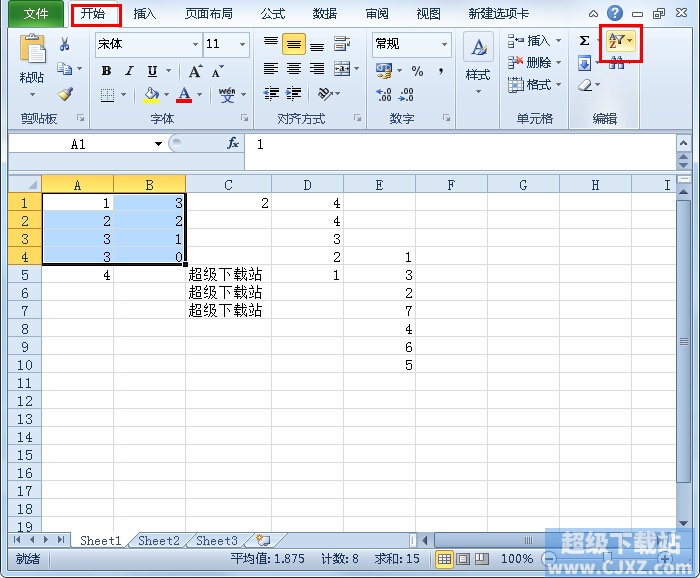Click the AutoSum sigma icon
The width and height of the screenshot is (700, 578).
584,41
